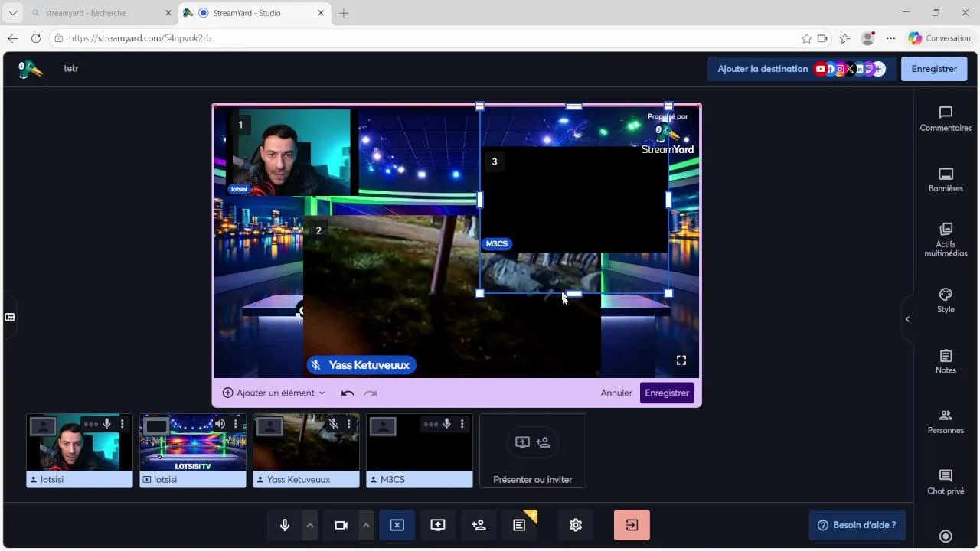Open the left layouts panel icon

click(10, 317)
